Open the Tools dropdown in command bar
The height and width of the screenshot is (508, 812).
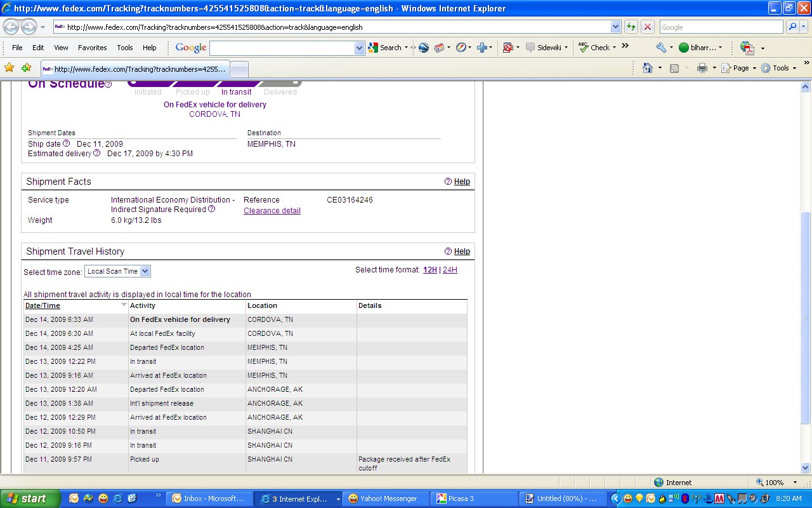778,68
